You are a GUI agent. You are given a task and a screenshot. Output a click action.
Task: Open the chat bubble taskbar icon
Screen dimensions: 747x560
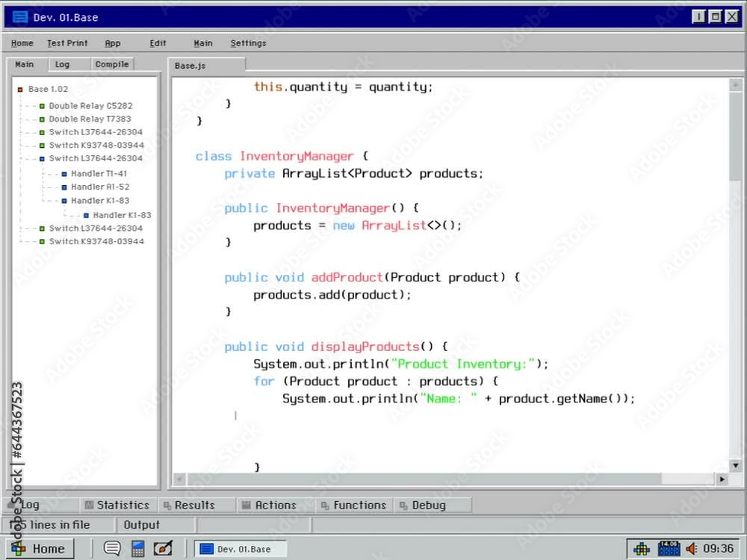[x=112, y=549]
